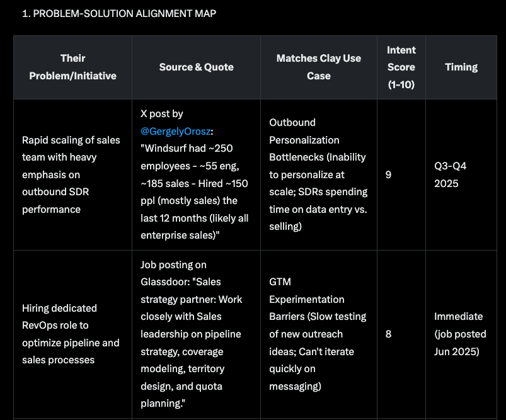506x420 pixels.
Task: Click the 'Source & Quote' column header
Action: click(x=196, y=67)
